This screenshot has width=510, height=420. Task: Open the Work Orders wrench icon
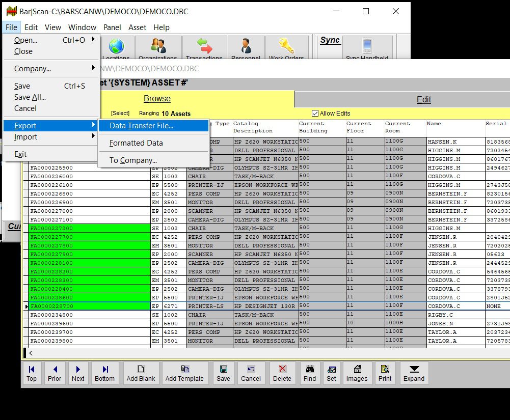(x=286, y=46)
